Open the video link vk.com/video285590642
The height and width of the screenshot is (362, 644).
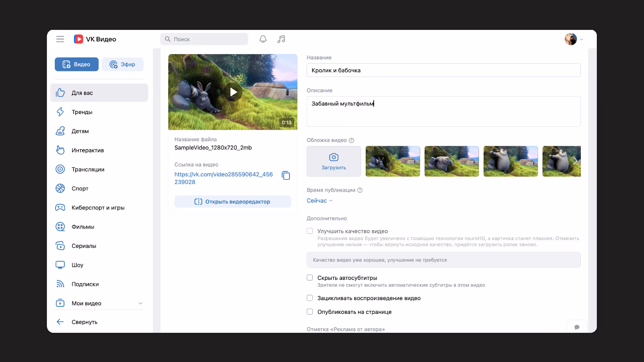223,178
